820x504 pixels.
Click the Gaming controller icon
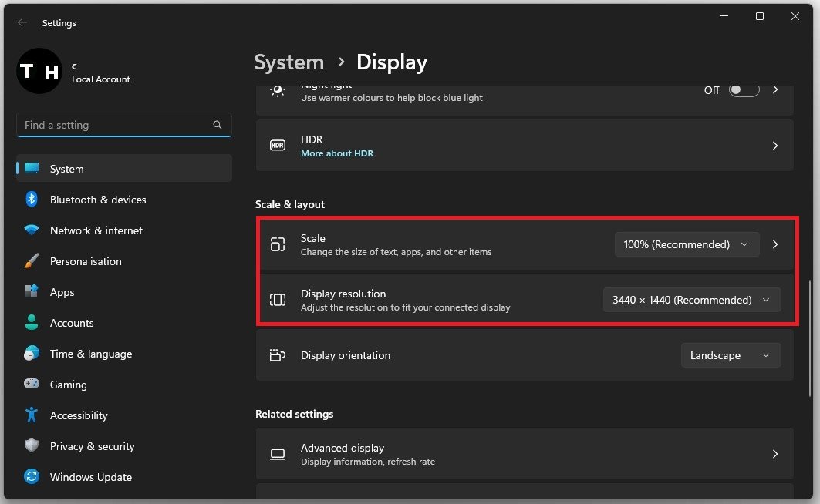(x=32, y=385)
